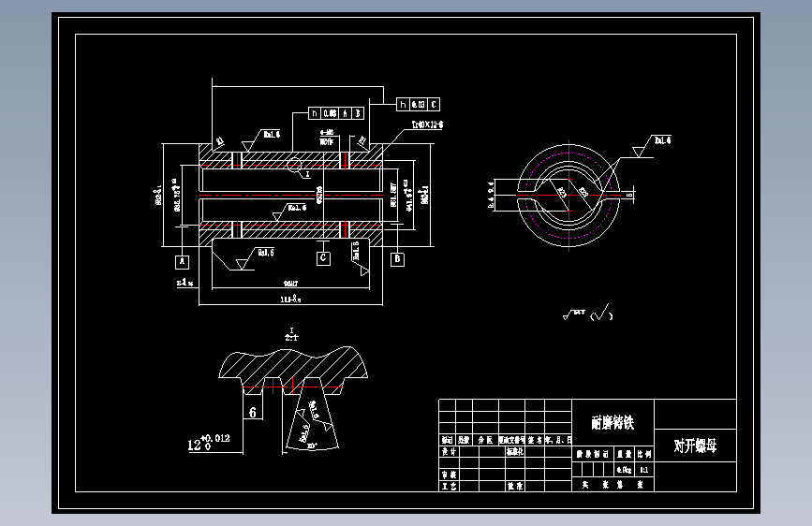Click the tolerance frame referencing datums A B
812x526 pixels.
pyautogui.click(x=336, y=113)
